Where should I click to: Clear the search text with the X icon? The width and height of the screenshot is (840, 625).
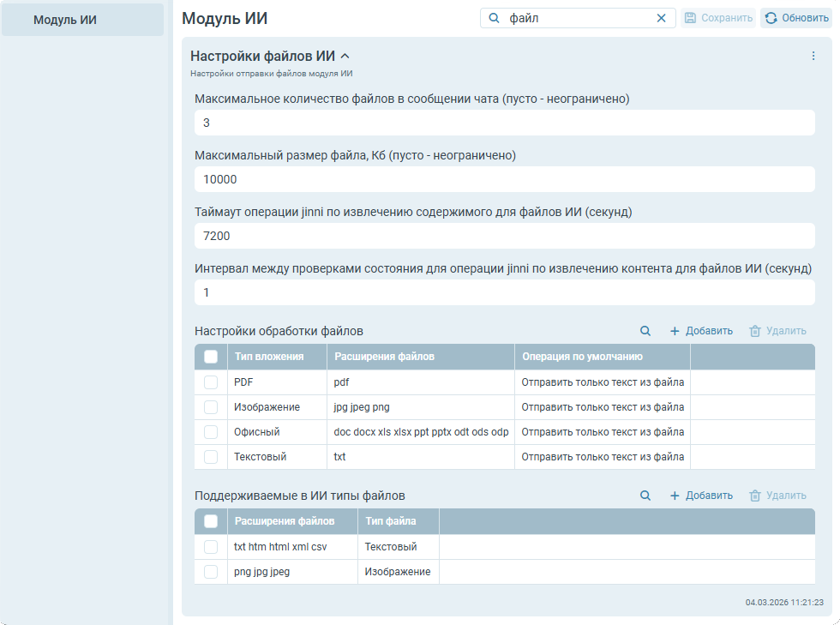point(661,18)
